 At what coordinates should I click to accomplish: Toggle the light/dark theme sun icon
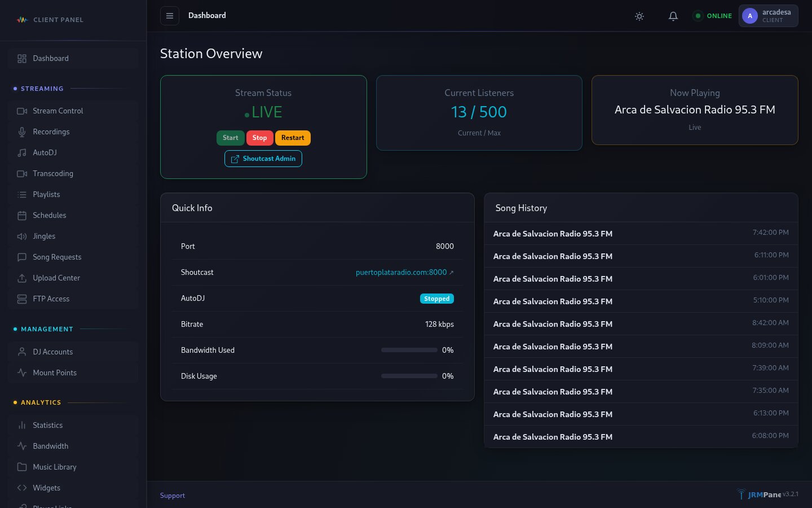(639, 16)
